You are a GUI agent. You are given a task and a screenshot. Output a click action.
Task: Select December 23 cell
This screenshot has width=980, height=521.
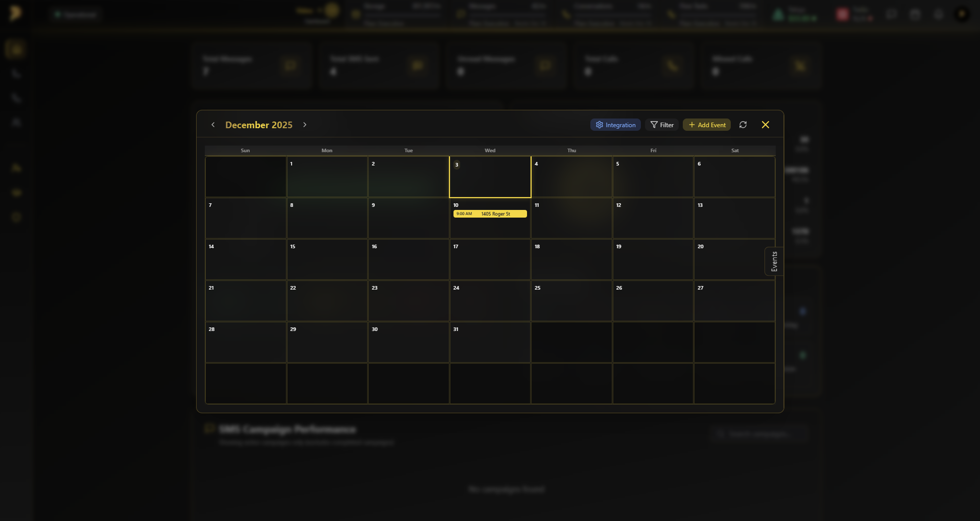pos(409,301)
